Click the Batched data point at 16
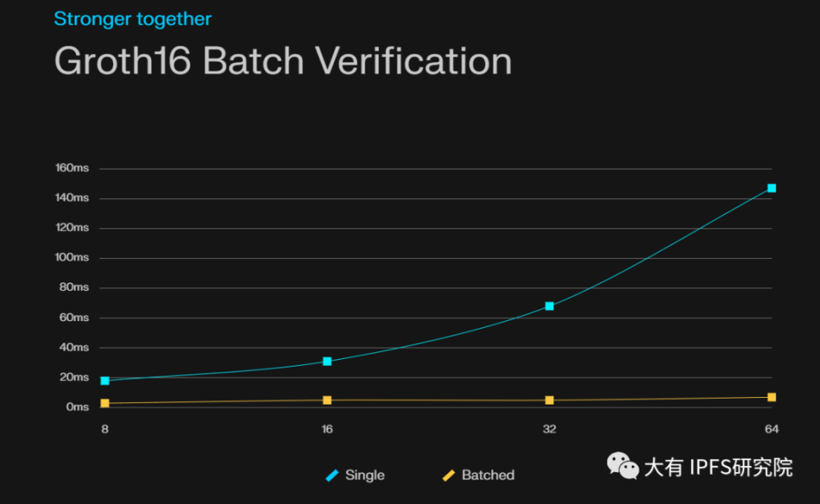Image resolution: width=820 pixels, height=504 pixels. (x=326, y=400)
